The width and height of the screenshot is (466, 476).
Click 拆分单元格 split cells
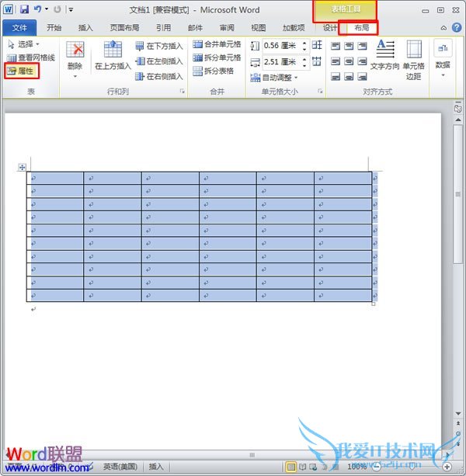pyautogui.click(x=217, y=57)
